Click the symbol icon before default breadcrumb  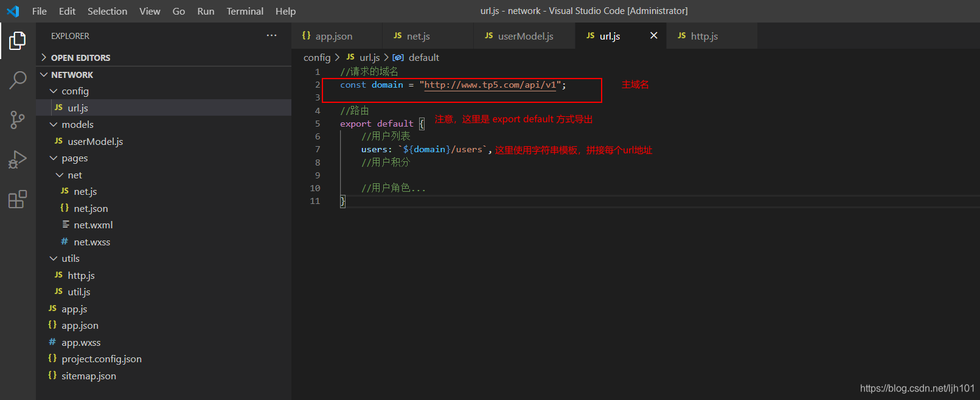tap(398, 57)
